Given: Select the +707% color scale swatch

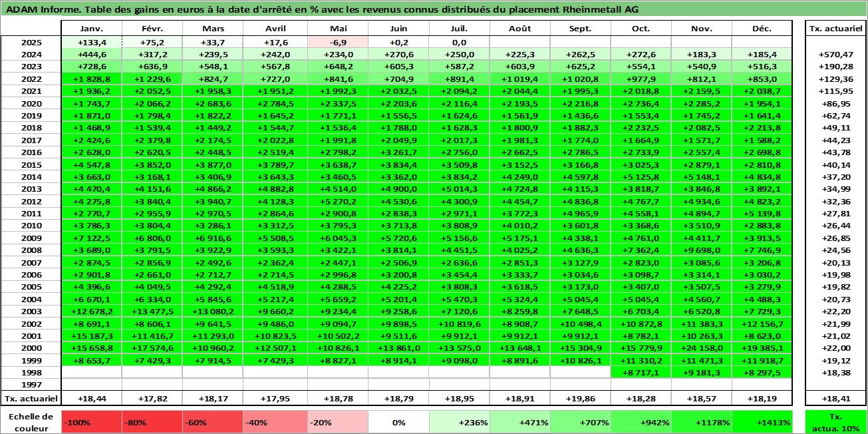Looking at the screenshot, I should [x=580, y=422].
